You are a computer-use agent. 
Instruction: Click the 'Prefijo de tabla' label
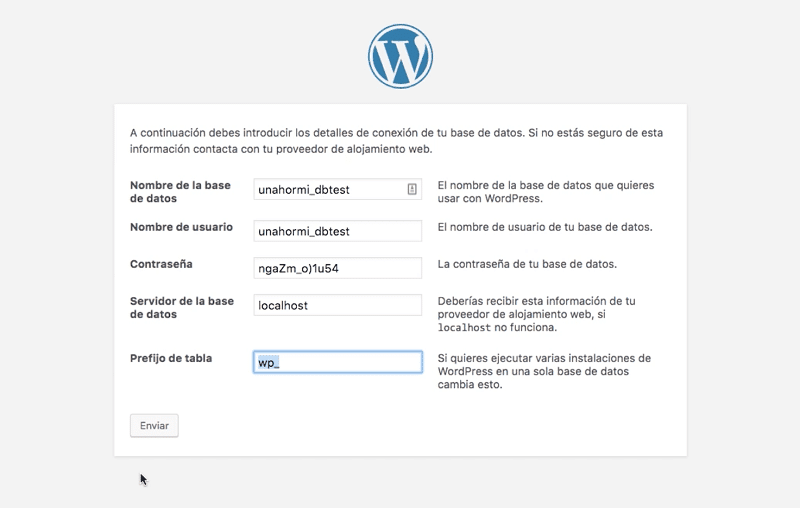tap(171, 358)
